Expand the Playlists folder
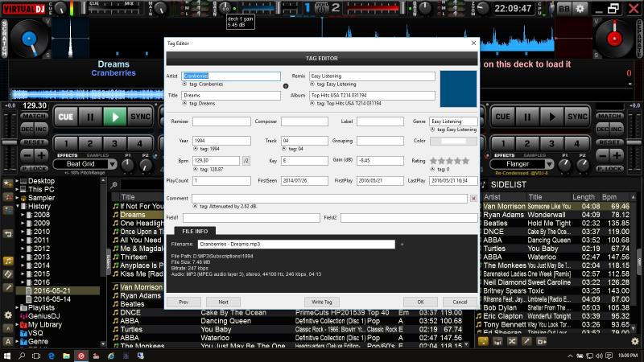Screen dimensions: 644x362 coord(18,307)
